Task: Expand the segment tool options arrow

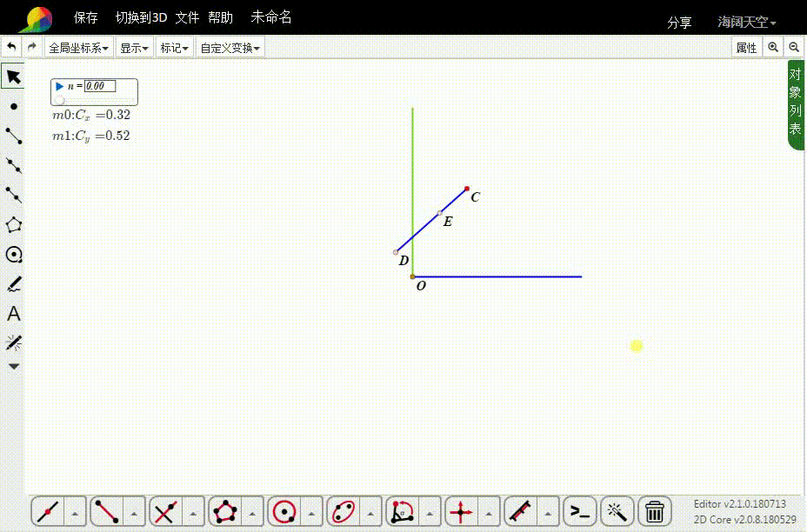Action: tap(134, 513)
